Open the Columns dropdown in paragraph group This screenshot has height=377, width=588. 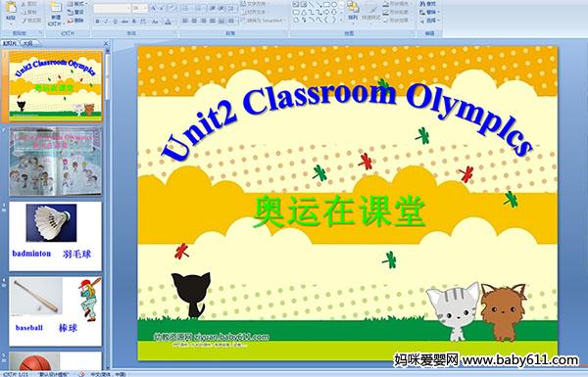(231, 21)
